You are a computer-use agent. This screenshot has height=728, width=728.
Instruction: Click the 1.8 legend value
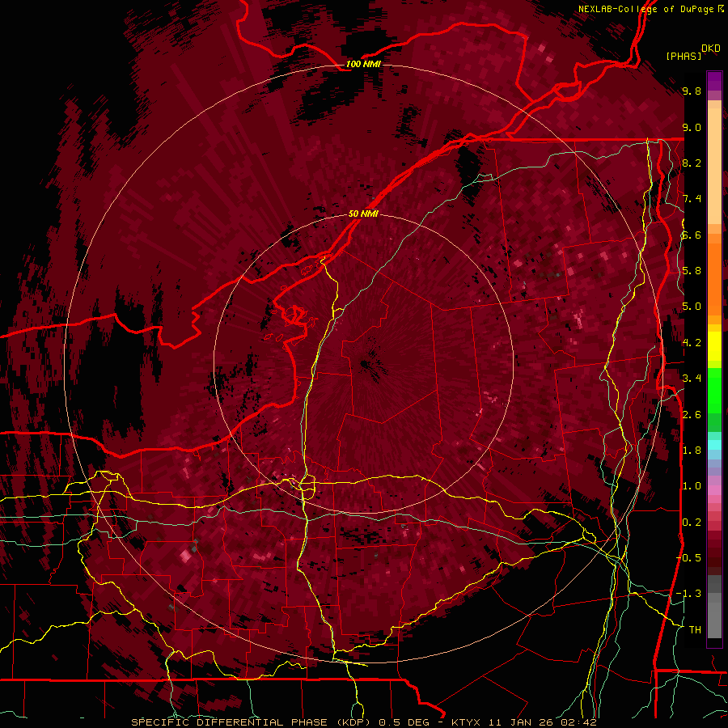coord(692,451)
